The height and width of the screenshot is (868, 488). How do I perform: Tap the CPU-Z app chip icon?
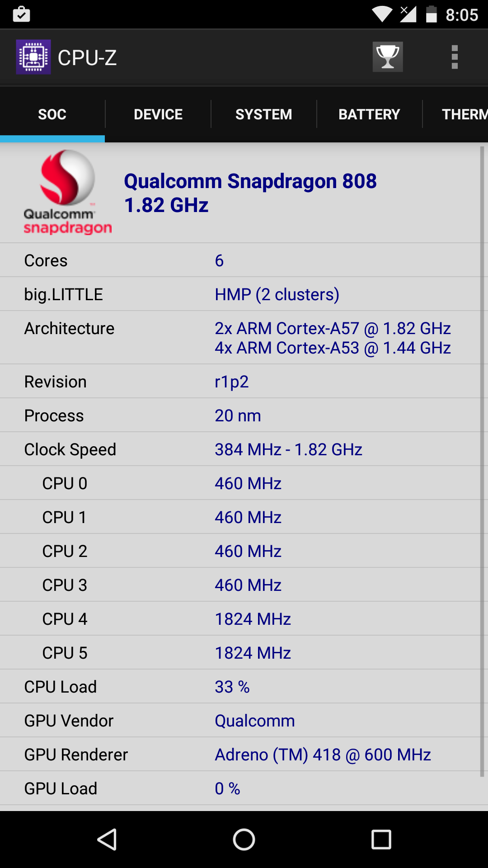[x=33, y=57]
